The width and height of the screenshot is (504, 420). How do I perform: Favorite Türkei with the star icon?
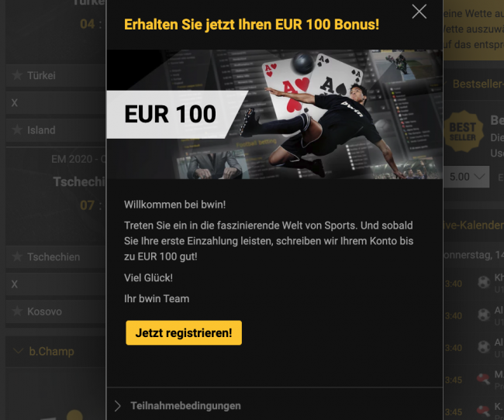click(x=17, y=75)
